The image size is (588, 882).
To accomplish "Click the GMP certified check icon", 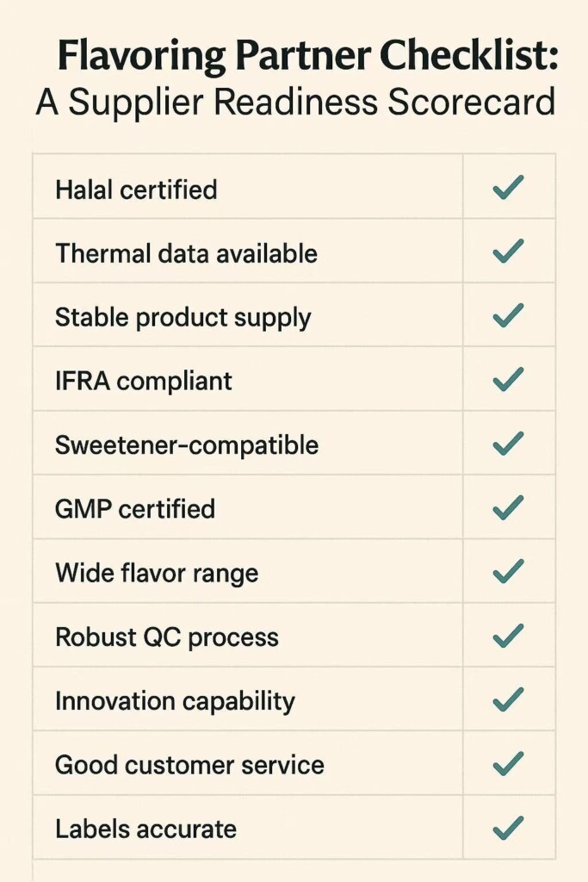I will [508, 507].
